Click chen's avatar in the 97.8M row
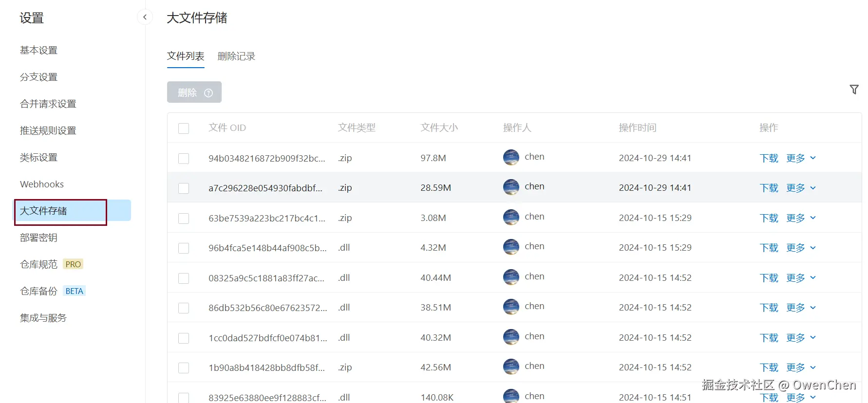The image size is (868, 403). click(511, 157)
